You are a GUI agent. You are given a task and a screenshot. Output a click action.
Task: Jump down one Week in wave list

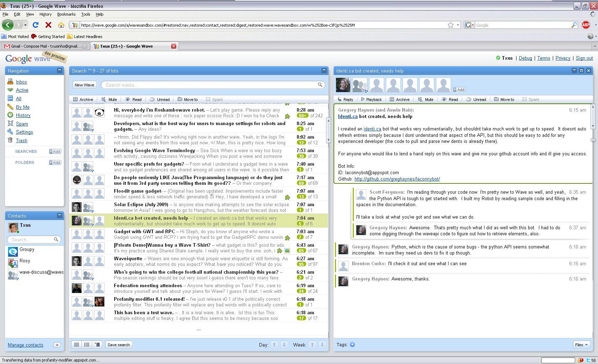coord(322,344)
